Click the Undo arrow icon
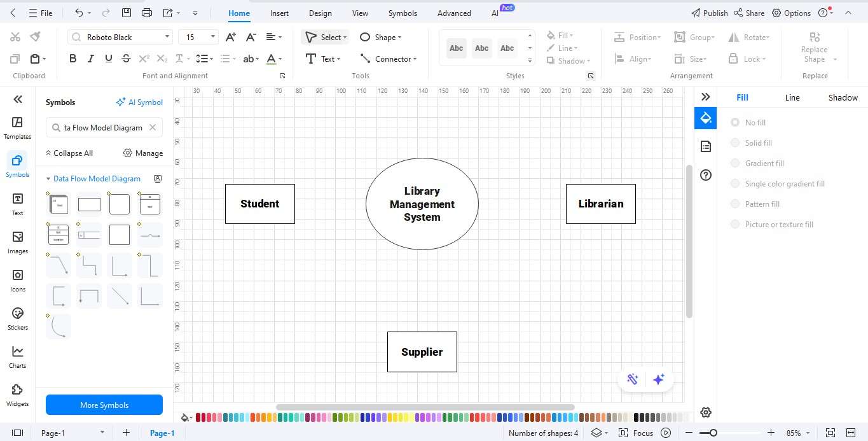Image resolution: width=868 pixels, height=441 pixels. coord(79,13)
